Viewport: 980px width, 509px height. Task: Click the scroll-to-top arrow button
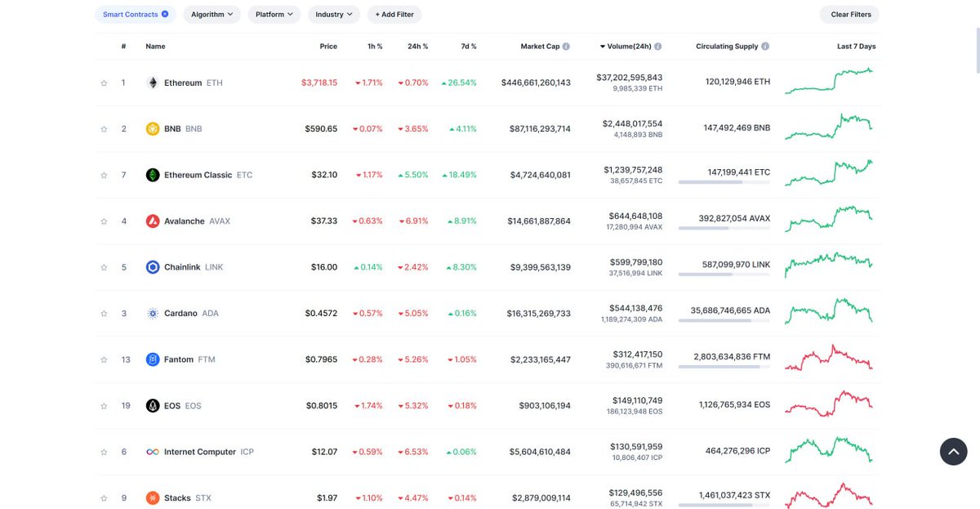953,452
